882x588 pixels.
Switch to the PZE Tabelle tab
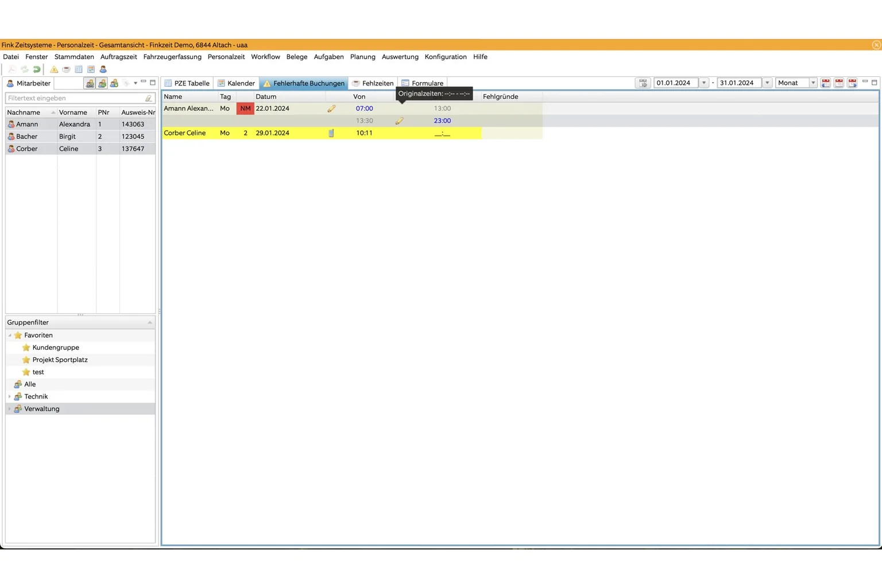pyautogui.click(x=187, y=83)
